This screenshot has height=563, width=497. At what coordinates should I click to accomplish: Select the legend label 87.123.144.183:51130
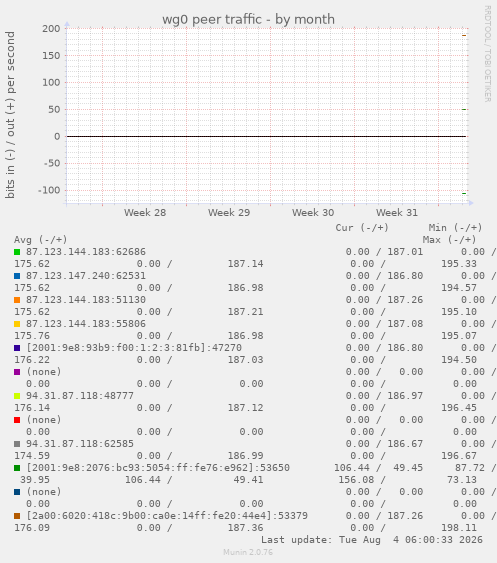[x=86, y=300]
